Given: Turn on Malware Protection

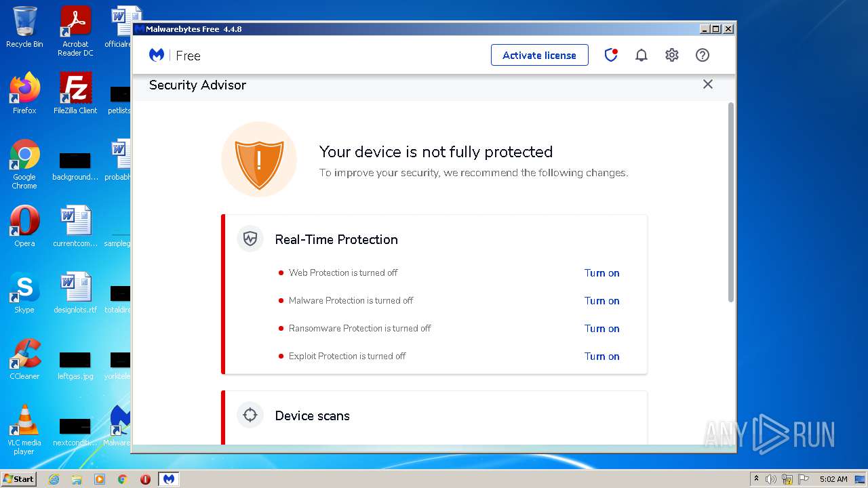Looking at the screenshot, I should point(602,301).
